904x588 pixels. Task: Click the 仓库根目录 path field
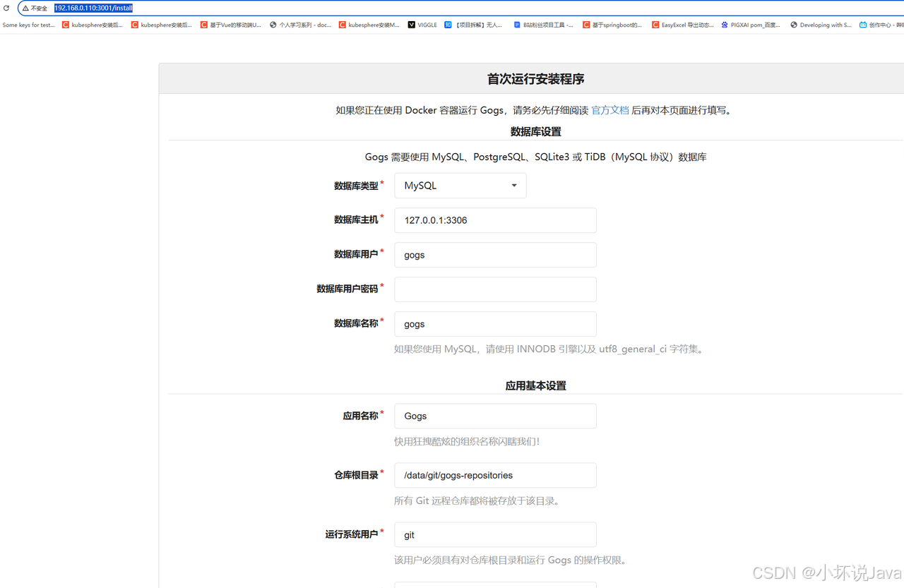pyautogui.click(x=495, y=475)
